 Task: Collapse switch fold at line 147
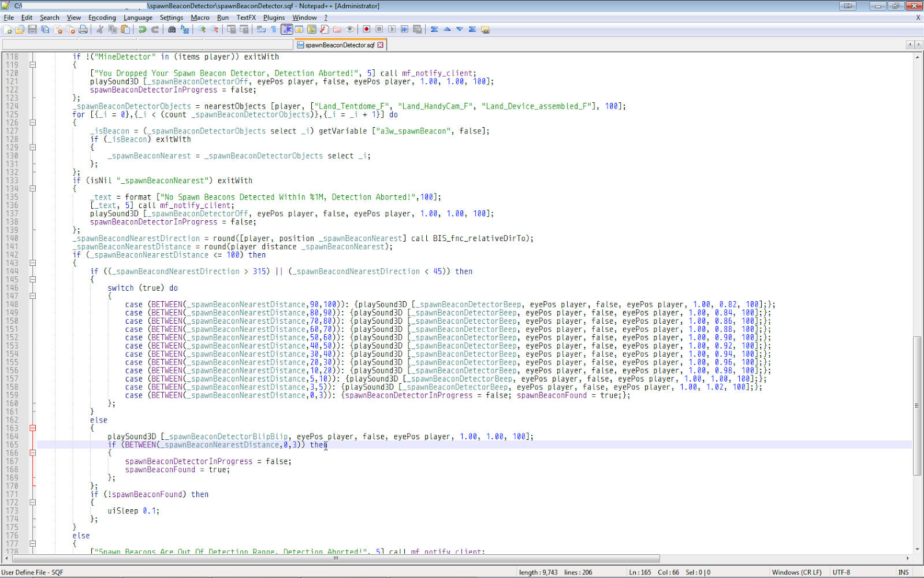[33, 296]
